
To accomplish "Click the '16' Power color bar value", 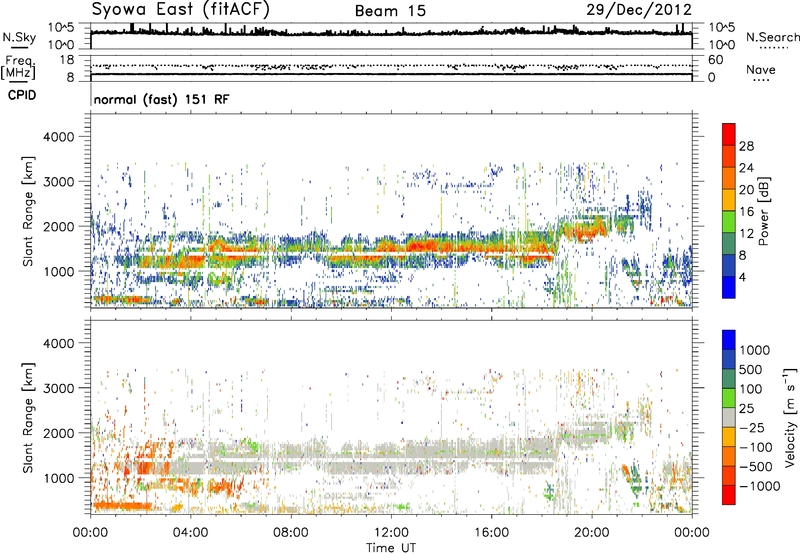I will click(x=746, y=212).
